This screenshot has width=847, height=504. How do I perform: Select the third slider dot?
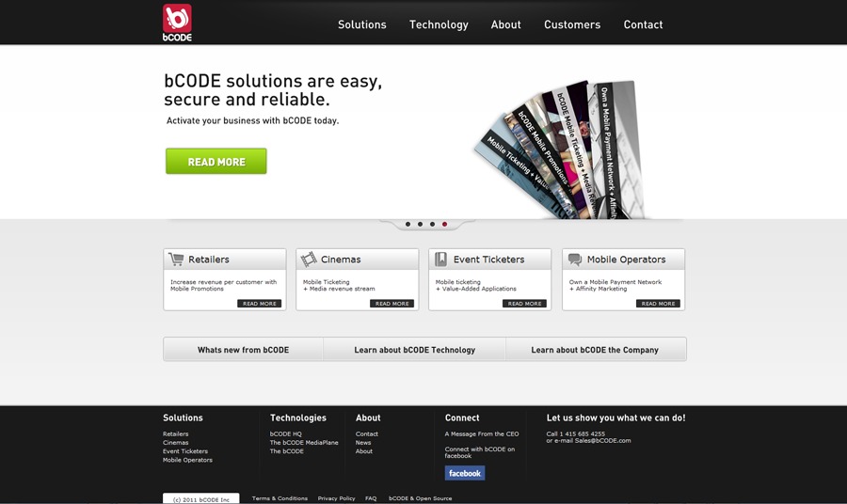[432, 224]
